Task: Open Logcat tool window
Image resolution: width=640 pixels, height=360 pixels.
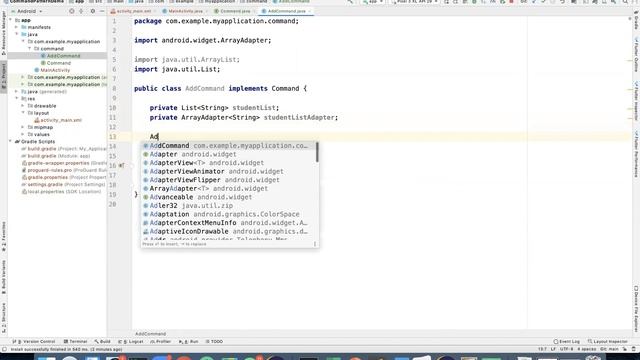Action: (131, 342)
